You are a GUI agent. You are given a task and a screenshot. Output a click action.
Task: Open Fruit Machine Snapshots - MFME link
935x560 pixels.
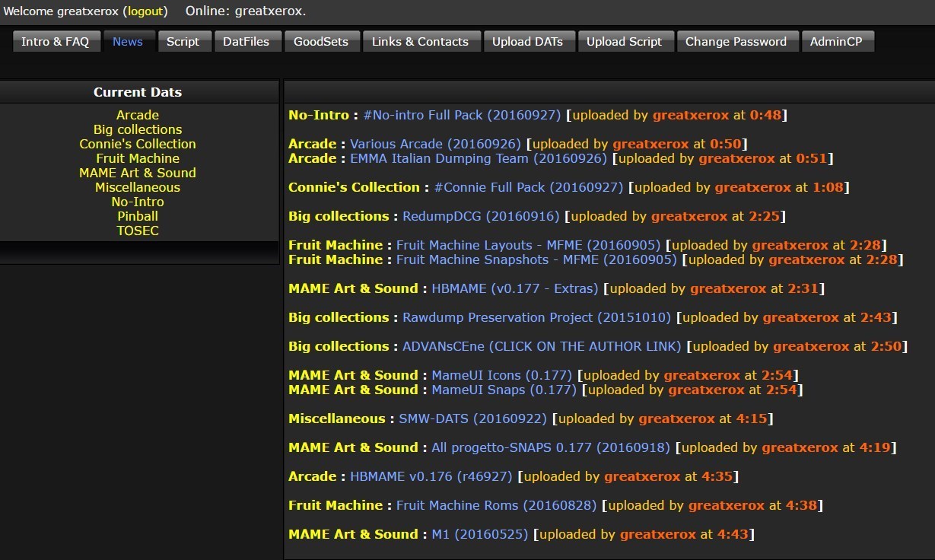pos(536,259)
